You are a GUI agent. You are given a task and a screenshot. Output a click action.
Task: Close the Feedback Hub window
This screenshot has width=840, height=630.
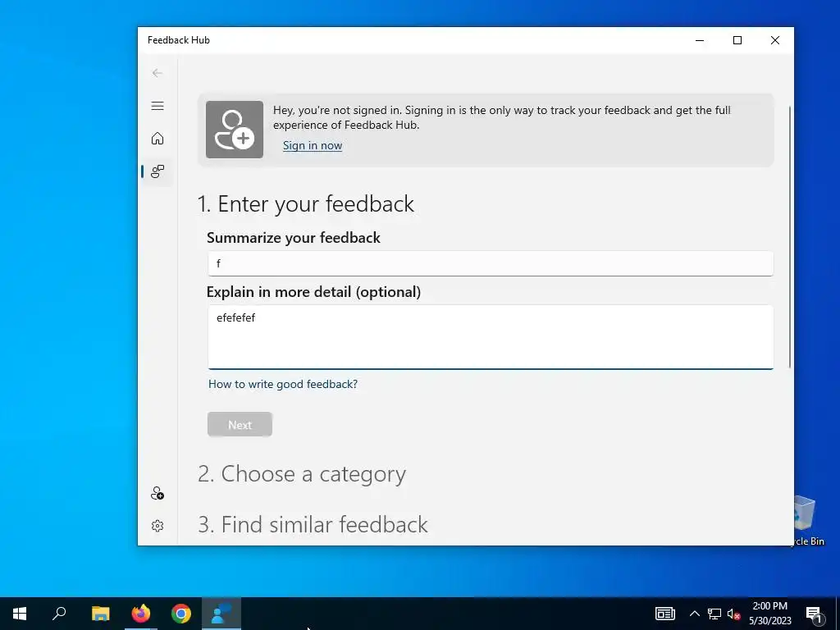tap(774, 40)
